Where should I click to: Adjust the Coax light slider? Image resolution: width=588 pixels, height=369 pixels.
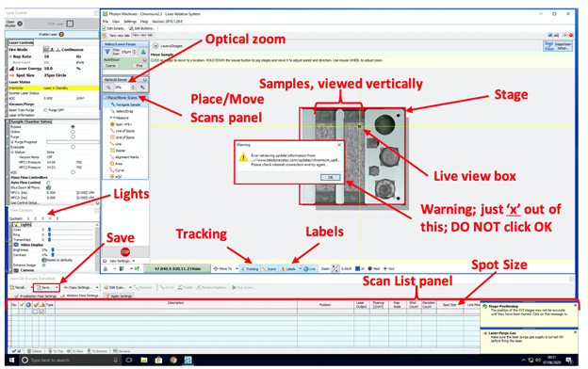point(71,230)
